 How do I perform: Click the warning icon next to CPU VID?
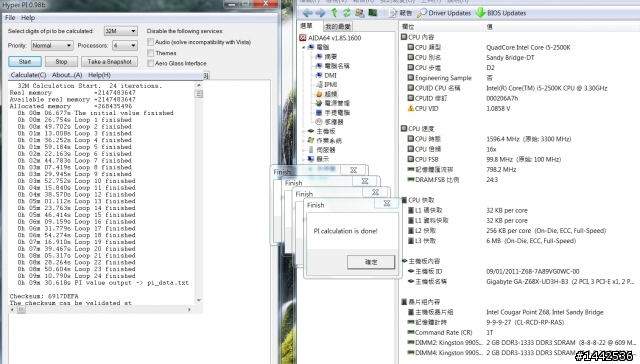(x=410, y=109)
